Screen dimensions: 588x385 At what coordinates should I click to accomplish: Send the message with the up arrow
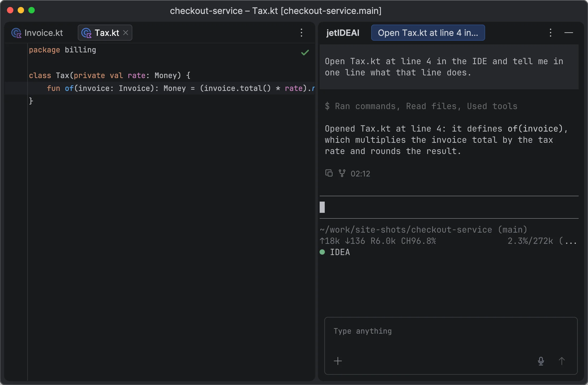coord(562,361)
